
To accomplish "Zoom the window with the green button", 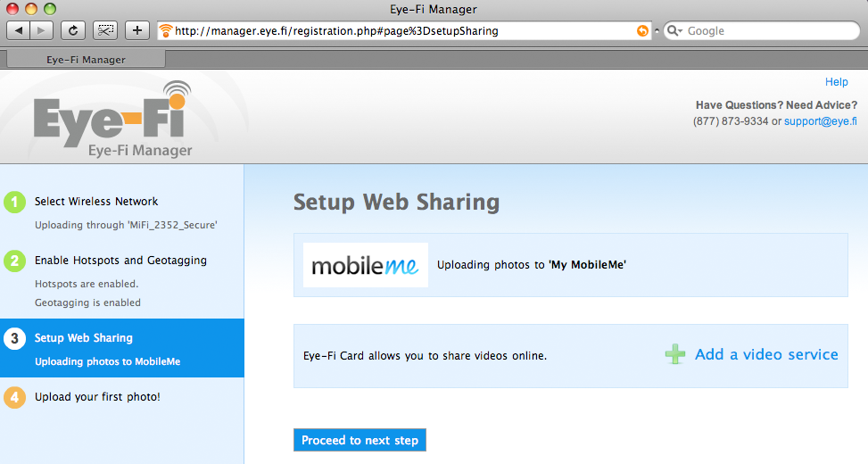I will [x=50, y=9].
